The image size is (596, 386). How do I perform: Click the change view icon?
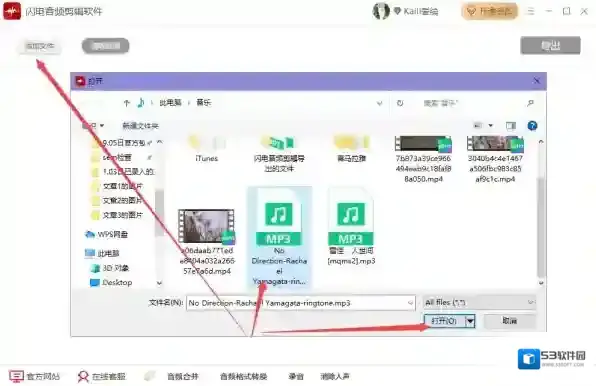tap(477, 125)
